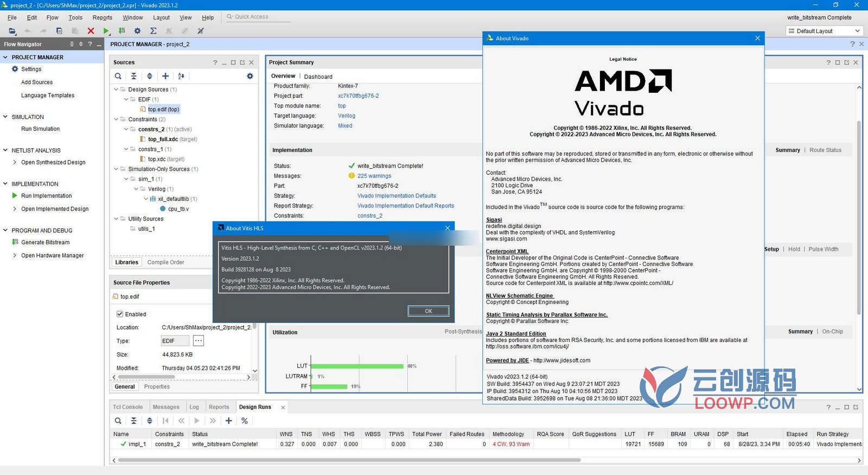Expand Open Synthesized Design

[15, 162]
